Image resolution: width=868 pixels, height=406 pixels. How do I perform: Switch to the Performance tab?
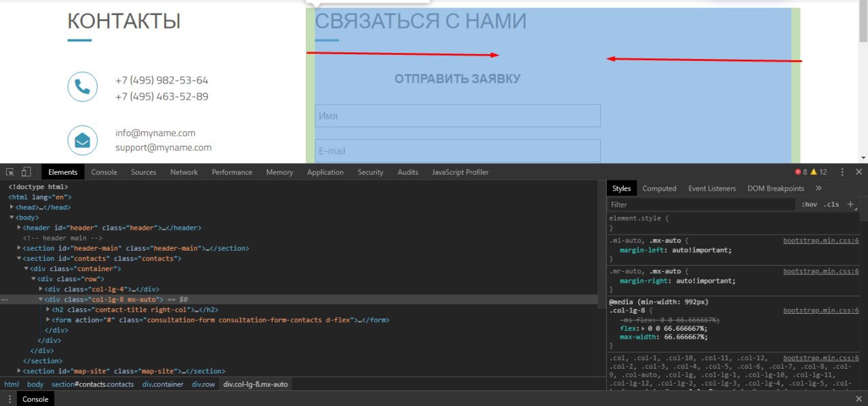(x=232, y=172)
